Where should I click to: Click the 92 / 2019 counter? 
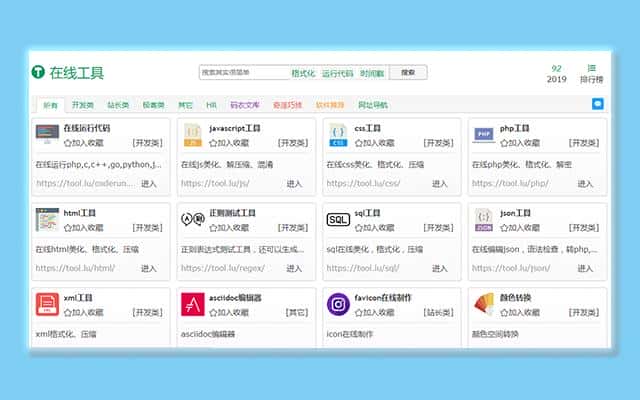pyautogui.click(x=557, y=73)
